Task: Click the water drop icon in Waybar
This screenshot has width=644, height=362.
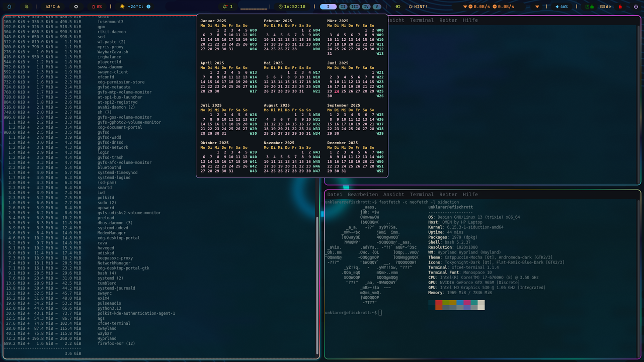Action: tap(9, 7)
